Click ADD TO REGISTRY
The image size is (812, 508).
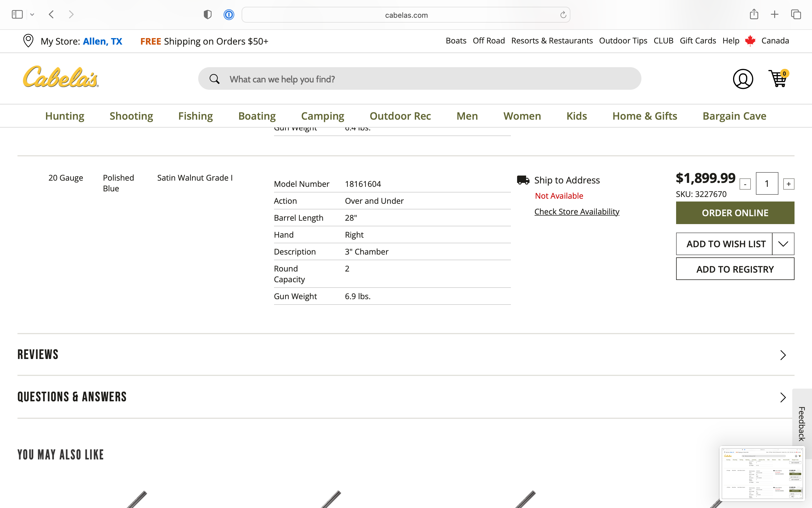[x=735, y=269]
